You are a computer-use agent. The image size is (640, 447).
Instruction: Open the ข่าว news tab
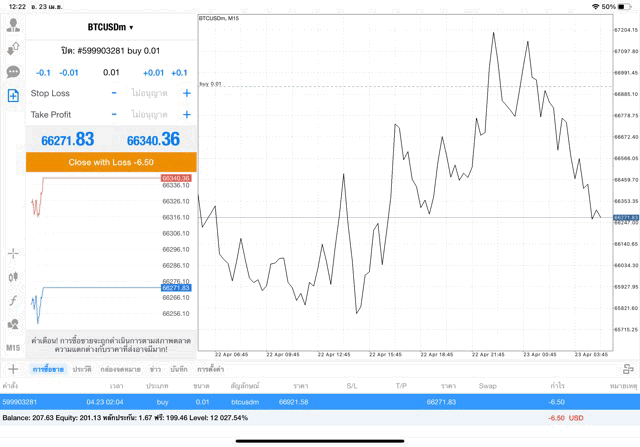click(x=154, y=370)
